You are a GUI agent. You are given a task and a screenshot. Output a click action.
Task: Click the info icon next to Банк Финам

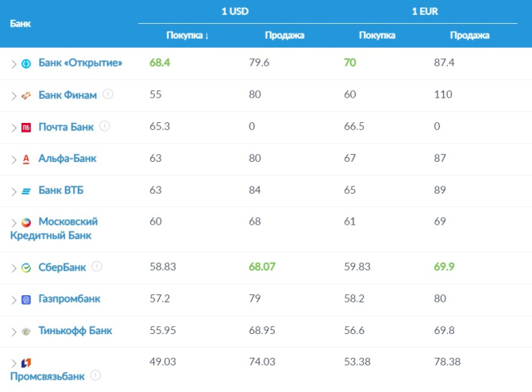tap(108, 94)
